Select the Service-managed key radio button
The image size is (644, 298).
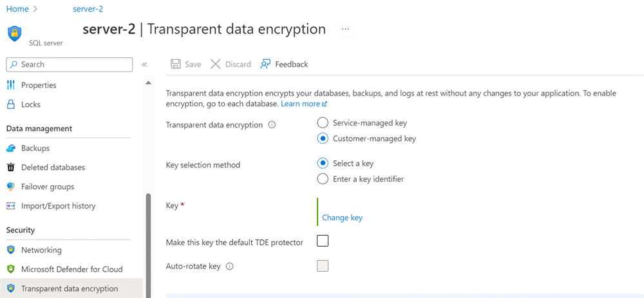click(323, 123)
